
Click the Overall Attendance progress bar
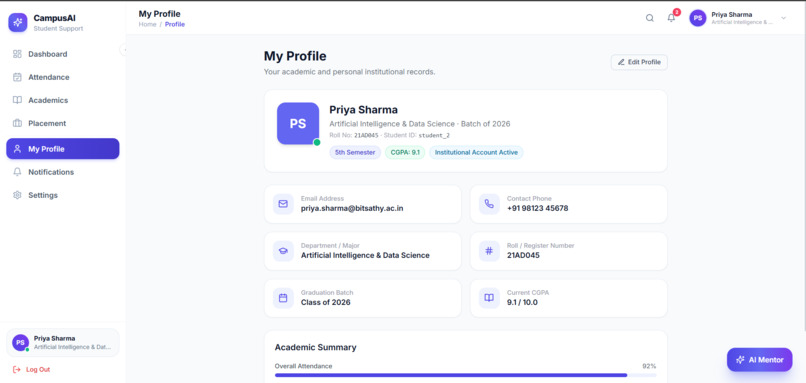[465, 375]
